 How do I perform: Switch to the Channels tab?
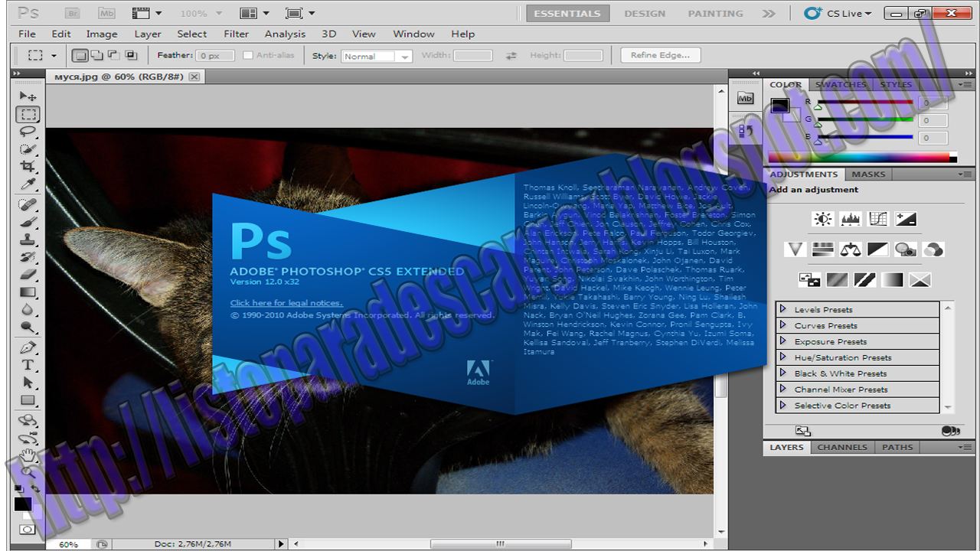pos(842,447)
